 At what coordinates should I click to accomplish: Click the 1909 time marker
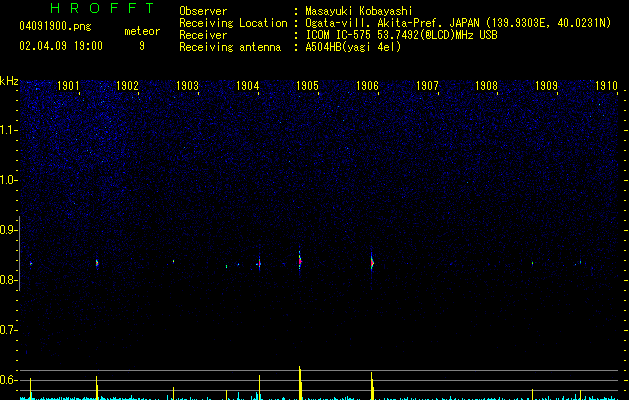tap(546, 86)
